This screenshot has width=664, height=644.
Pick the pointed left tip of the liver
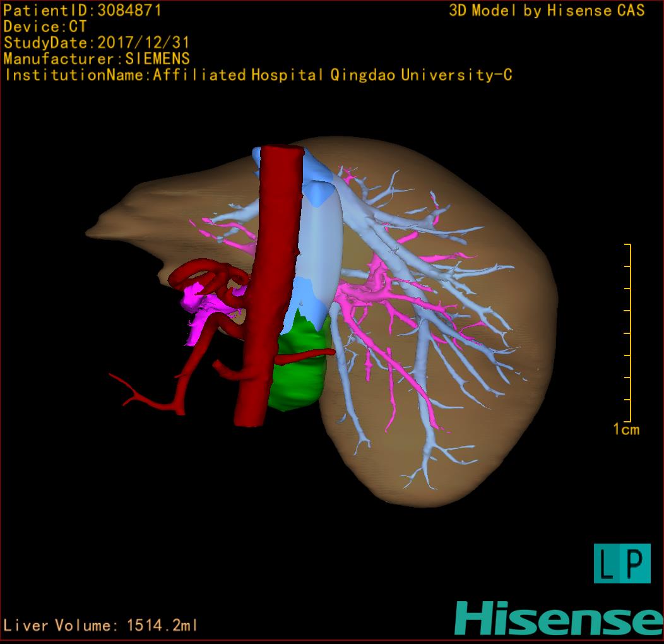pyautogui.click(x=90, y=232)
